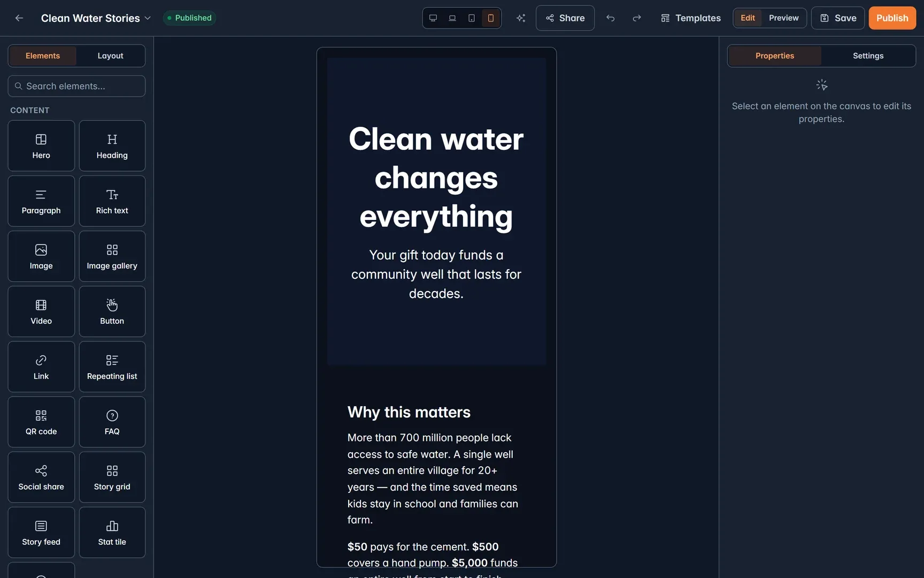
Task: Add a QR code element
Action: [41, 422]
